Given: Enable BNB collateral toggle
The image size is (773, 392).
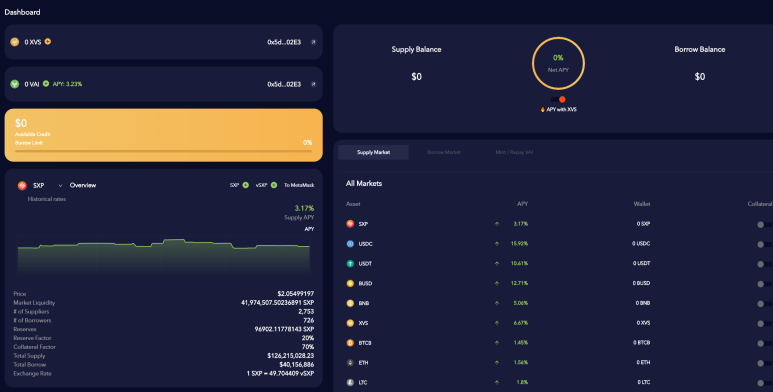Looking at the screenshot, I should pos(765,304).
